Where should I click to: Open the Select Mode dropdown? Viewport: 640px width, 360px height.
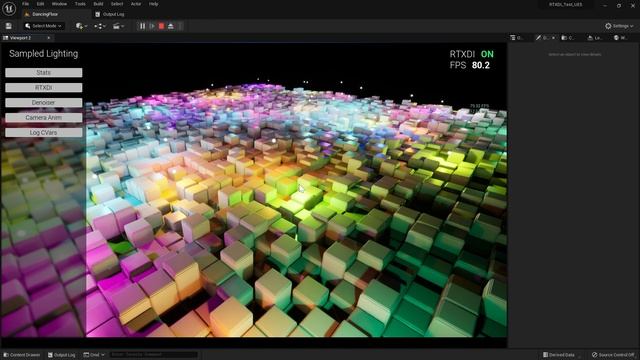coord(43,26)
